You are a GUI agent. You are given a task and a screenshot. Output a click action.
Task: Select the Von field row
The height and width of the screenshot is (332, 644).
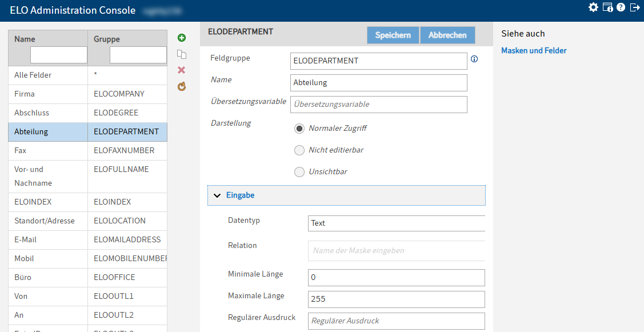tap(87, 297)
